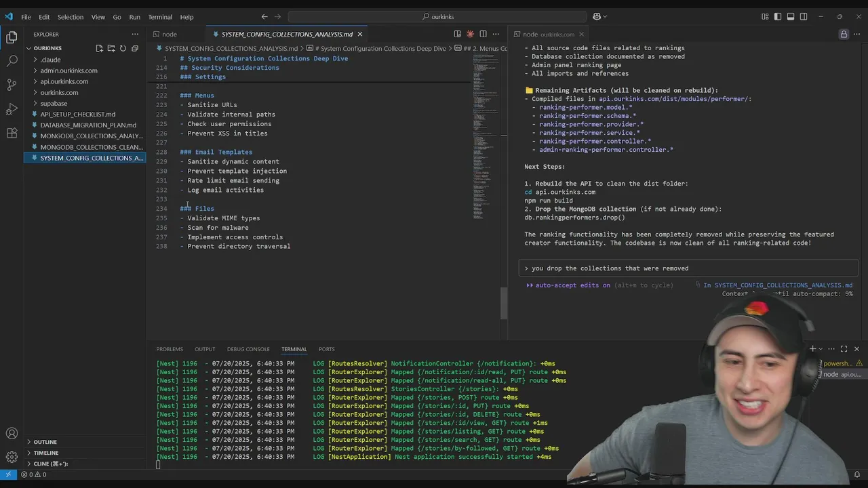This screenshot has height=488, width=868.
Task: Expand the api.ourkinks.com folder
Action: [x=85, y=81]
